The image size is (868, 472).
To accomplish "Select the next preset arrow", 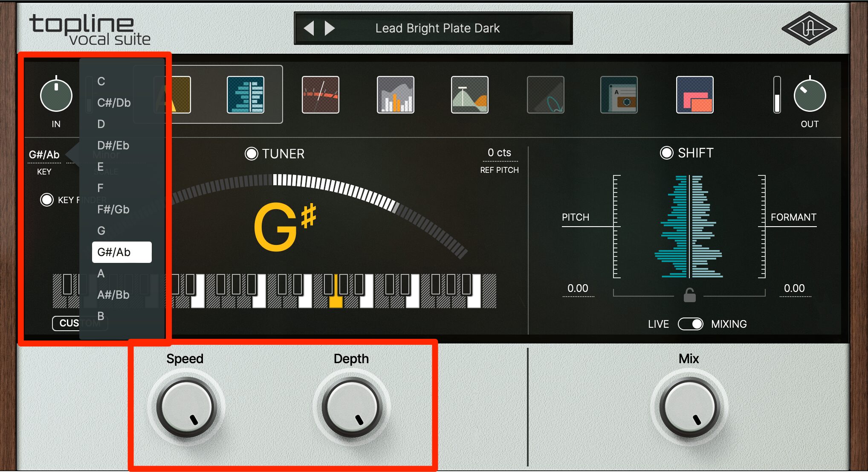I will [x=330, y=28].
